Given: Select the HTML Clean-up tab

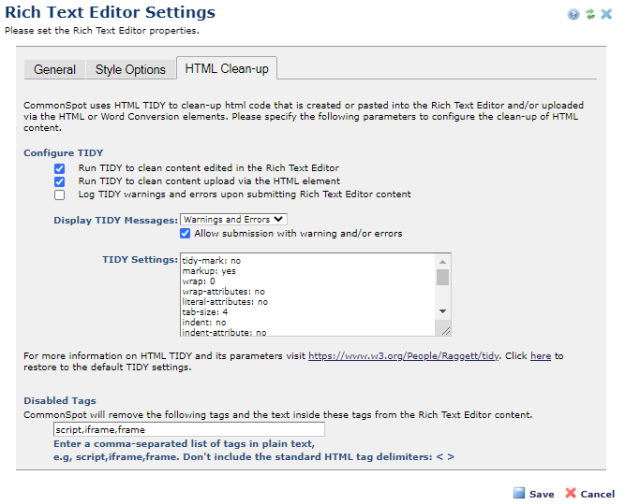Looking at the screenshot, I should pyautogui.click(x=226, y=69).
